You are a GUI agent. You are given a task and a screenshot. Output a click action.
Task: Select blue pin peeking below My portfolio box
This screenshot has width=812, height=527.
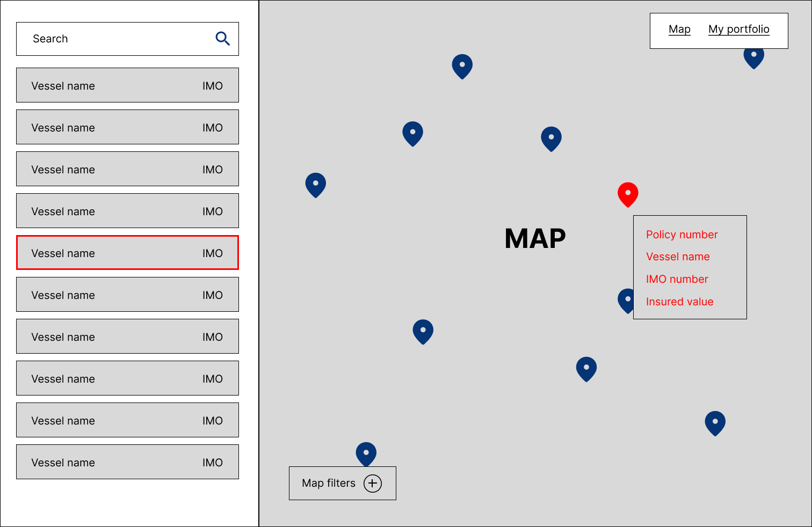click(753, 58)
